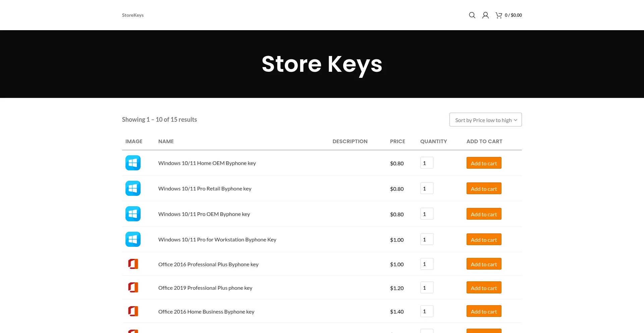Click the IMAGE column header
The height and width of the screenshot is (333, 644).
(x=134, y=141)
